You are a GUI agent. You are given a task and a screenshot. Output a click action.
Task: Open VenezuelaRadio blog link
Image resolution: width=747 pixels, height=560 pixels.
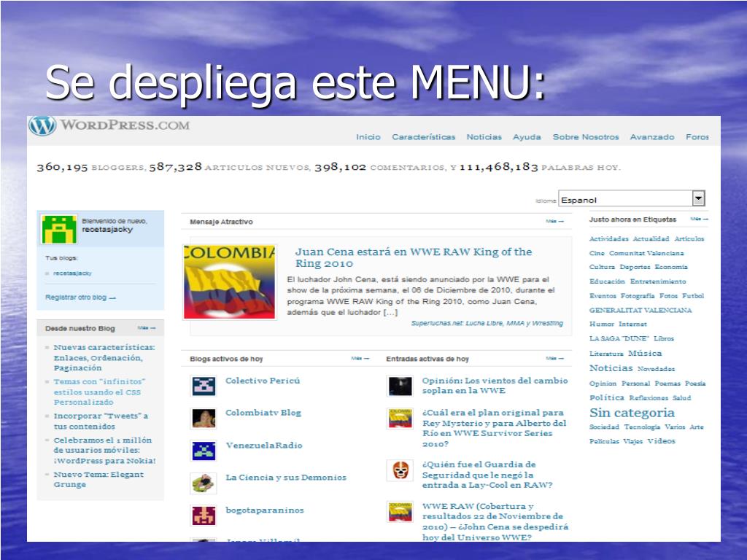[x=264, y=446]
